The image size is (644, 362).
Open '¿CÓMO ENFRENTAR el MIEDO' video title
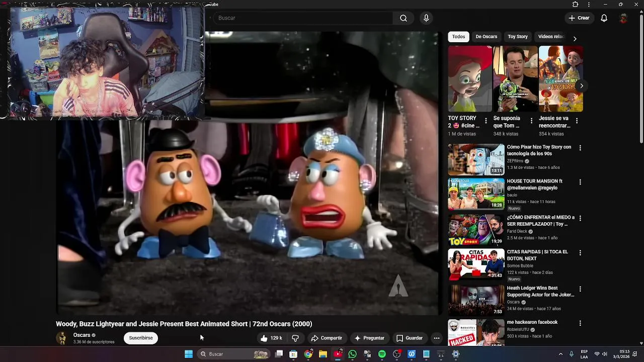541,221
